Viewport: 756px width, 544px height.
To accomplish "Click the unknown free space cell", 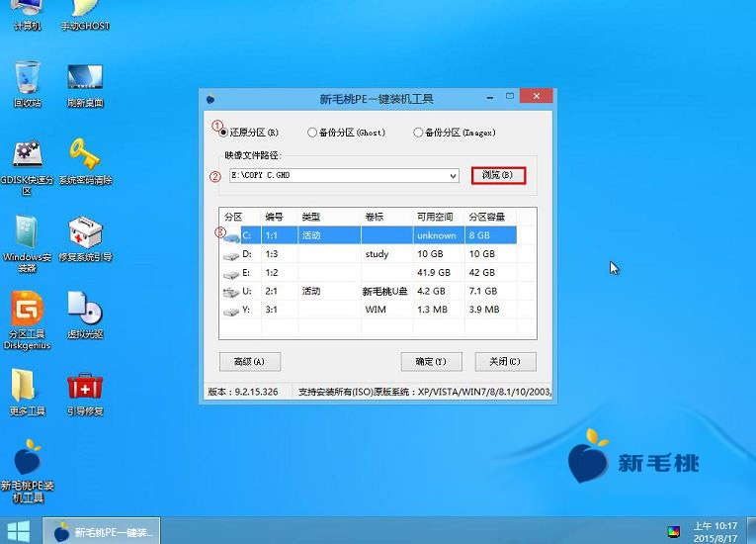I will (x=437, y=235).
